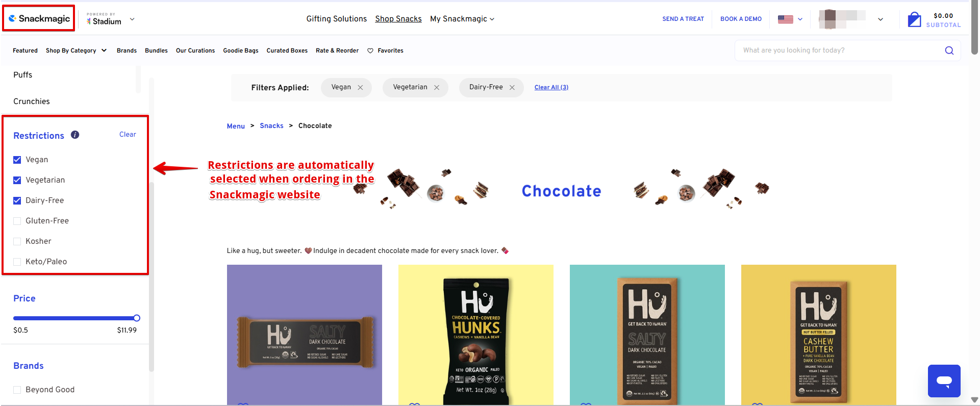
Task: Click the Clear All (3) link
Action: point(551,87)
